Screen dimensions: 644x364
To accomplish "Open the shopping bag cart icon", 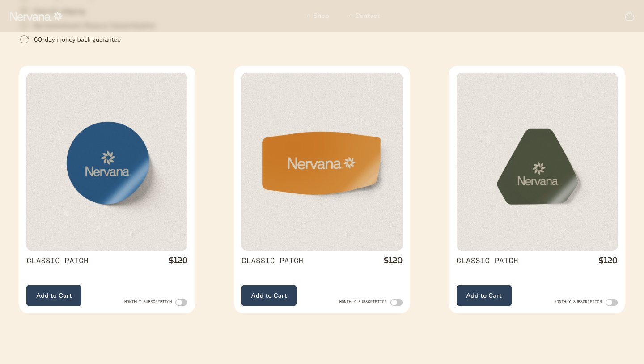I will coord(629,16).
